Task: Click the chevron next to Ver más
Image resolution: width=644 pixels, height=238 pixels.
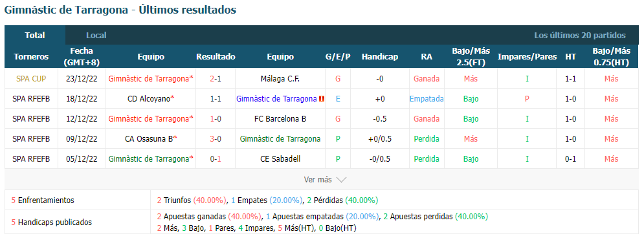Action: [341, 180]
